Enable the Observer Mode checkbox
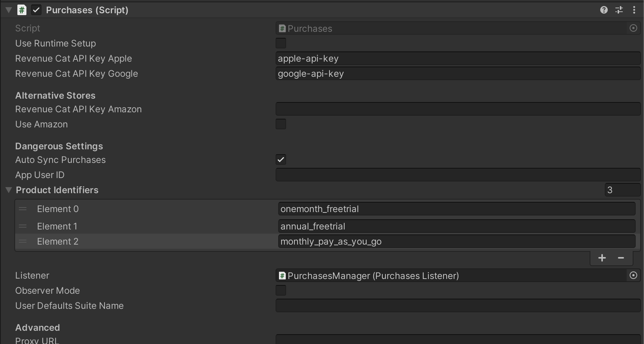The image size is (644, 344). (281, 291)
